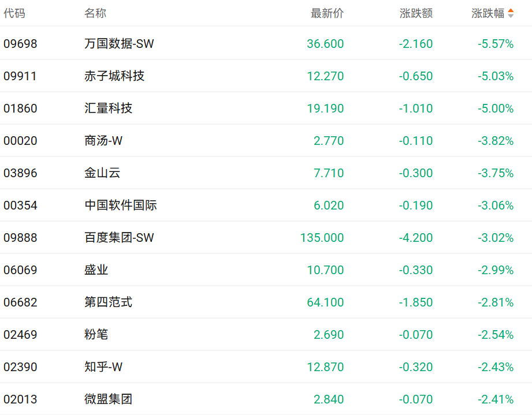The width and height of the screenshot is (532, 415).
Task: Select the 最新价 column header
Action: tap(327, 13)
